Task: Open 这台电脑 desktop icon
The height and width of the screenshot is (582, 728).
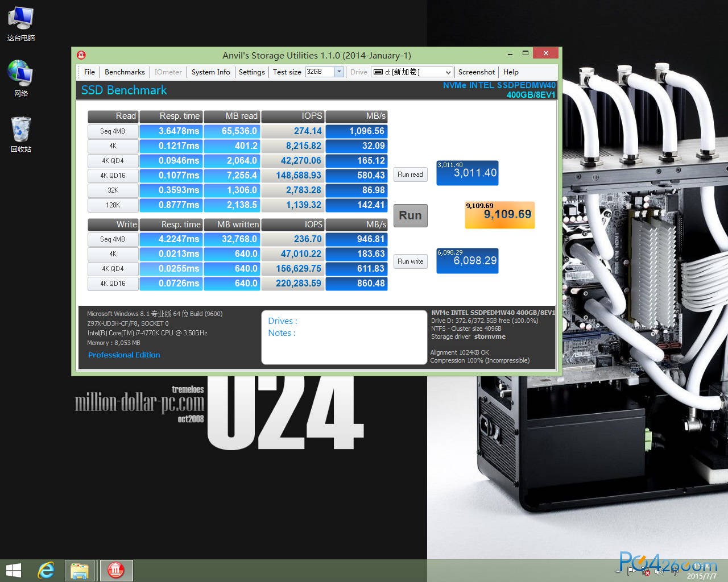Action: (21, 24)
